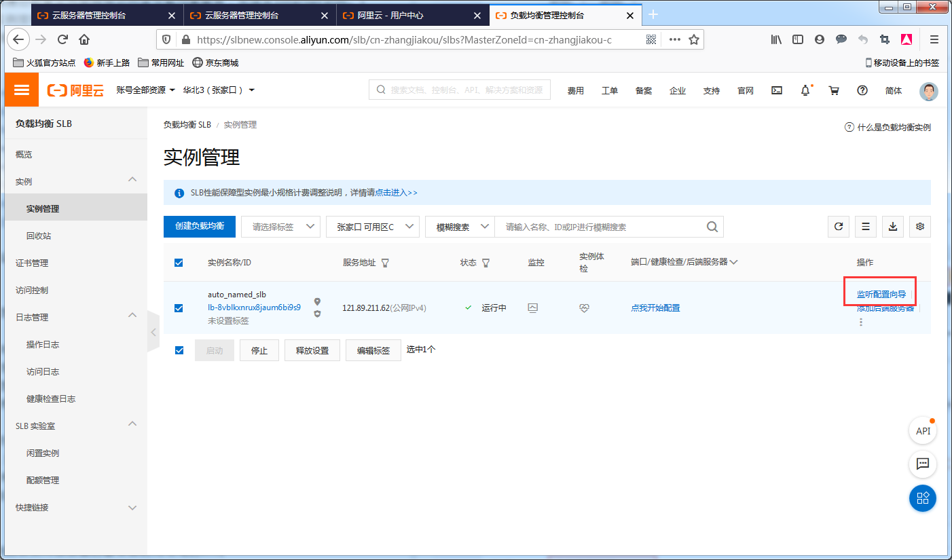Image resolution: width=952 pixels, height=560 pixels.
Task: Open the column settings gear icon
Action: point(919,226)
